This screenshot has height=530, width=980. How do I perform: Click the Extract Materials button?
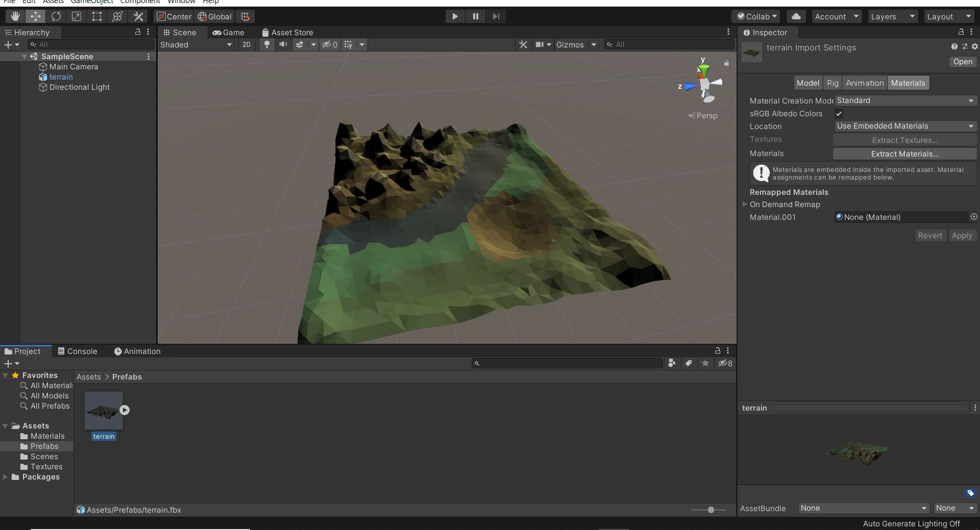[x=904, y=154]
